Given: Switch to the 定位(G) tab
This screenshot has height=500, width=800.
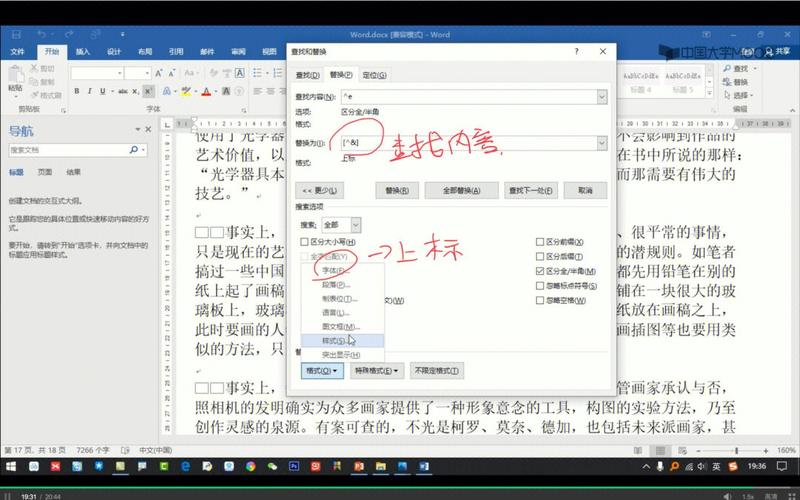Looking at the screenshot, I should click(374, 75).
